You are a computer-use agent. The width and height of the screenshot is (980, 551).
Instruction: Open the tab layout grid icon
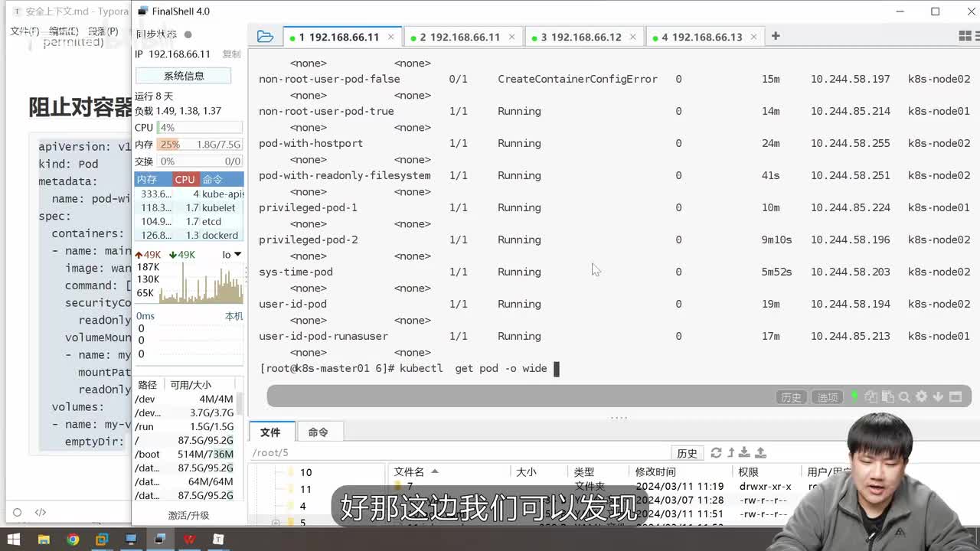pos(965,37)
